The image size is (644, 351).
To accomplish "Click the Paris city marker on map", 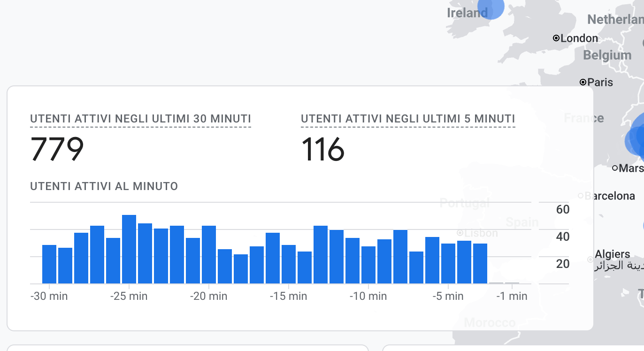I will (583, 82).
